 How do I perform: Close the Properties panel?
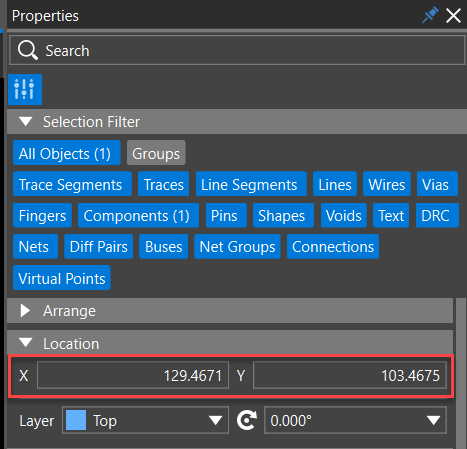coord(453,16)
